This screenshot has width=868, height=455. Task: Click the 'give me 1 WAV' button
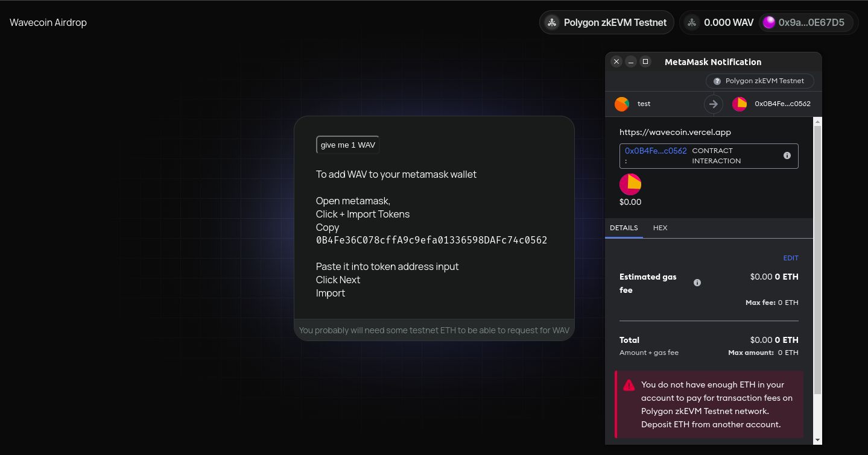click(x=348, y=145)
